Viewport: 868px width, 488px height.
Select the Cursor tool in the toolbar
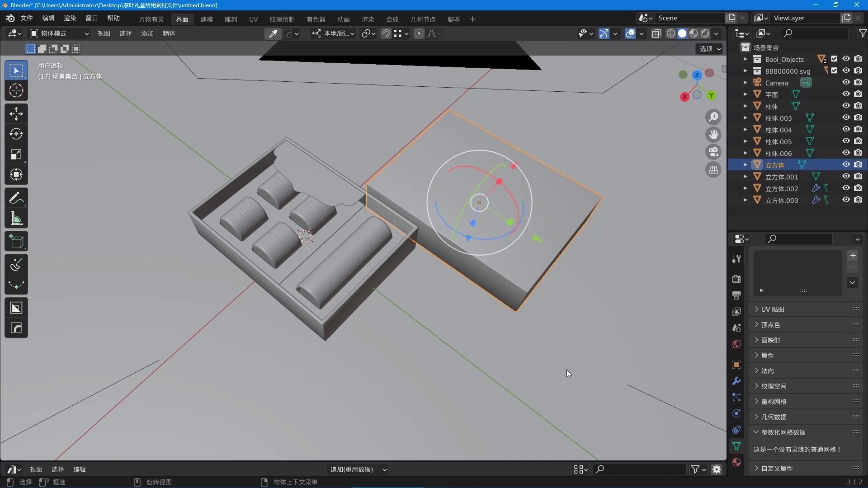click(x=16, y=91)
